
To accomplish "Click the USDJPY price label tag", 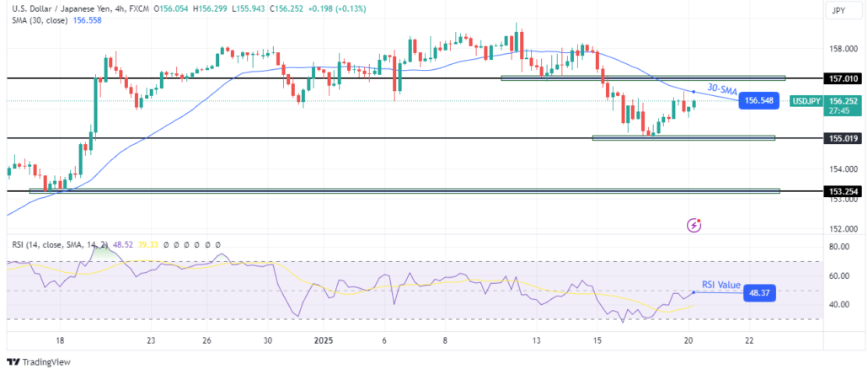I will coord(806,101).
